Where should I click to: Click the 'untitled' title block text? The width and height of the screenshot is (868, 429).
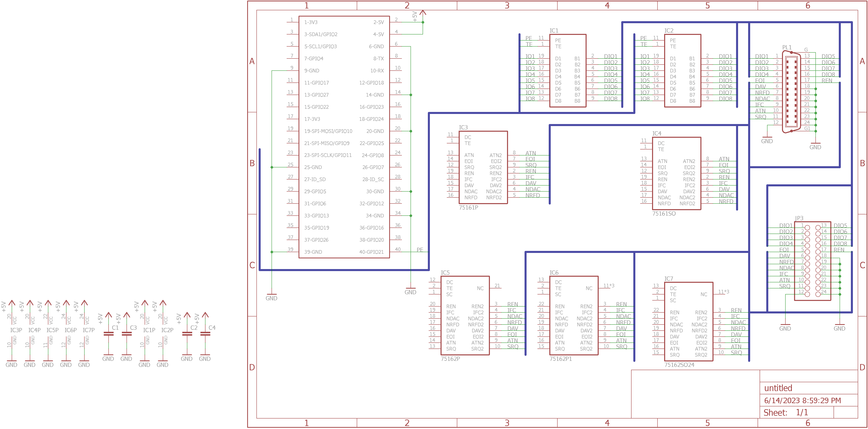pyautogui.click(x=778, y=388)
